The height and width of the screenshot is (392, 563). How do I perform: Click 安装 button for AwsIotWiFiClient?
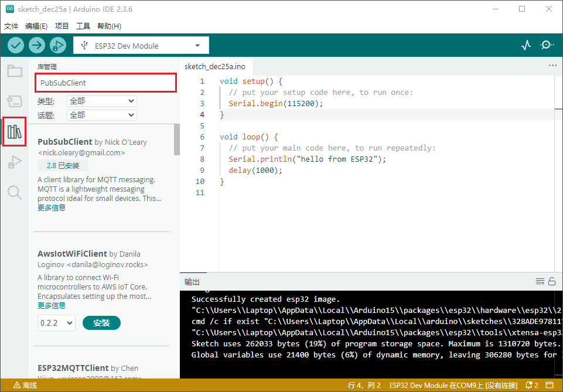[x=101, y=323]
